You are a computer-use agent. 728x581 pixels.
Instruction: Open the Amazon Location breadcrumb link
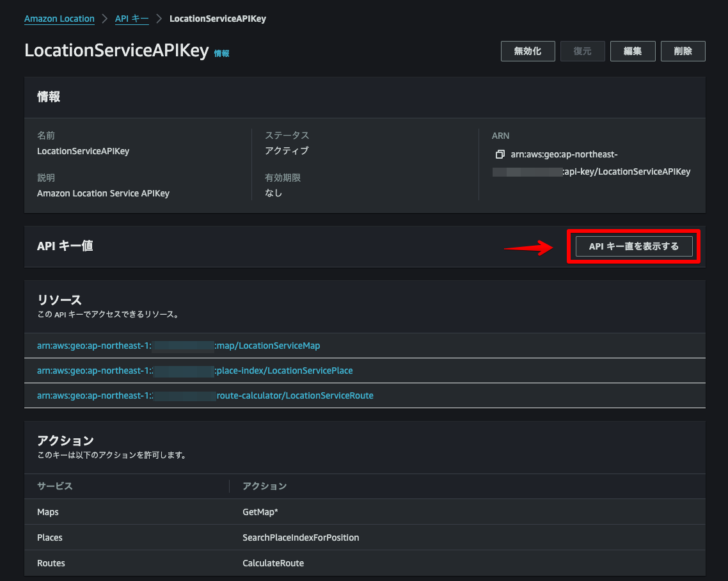pos(59,19)
